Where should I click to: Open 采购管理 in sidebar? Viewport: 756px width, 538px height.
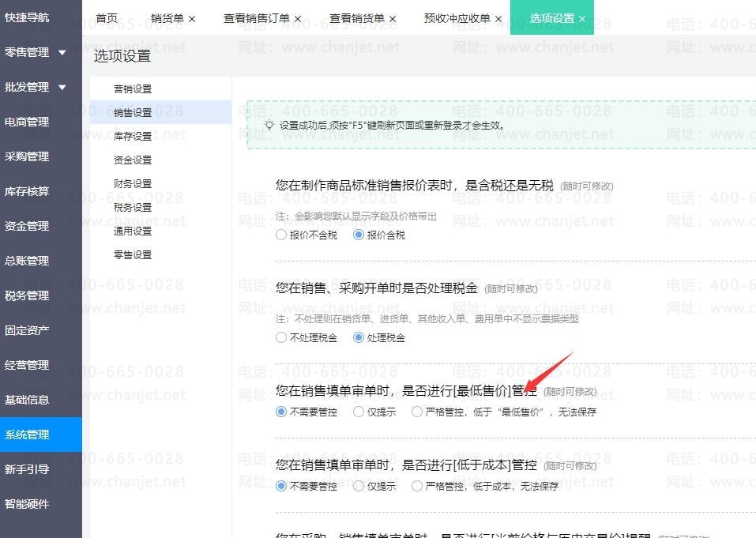coord(27,157)
